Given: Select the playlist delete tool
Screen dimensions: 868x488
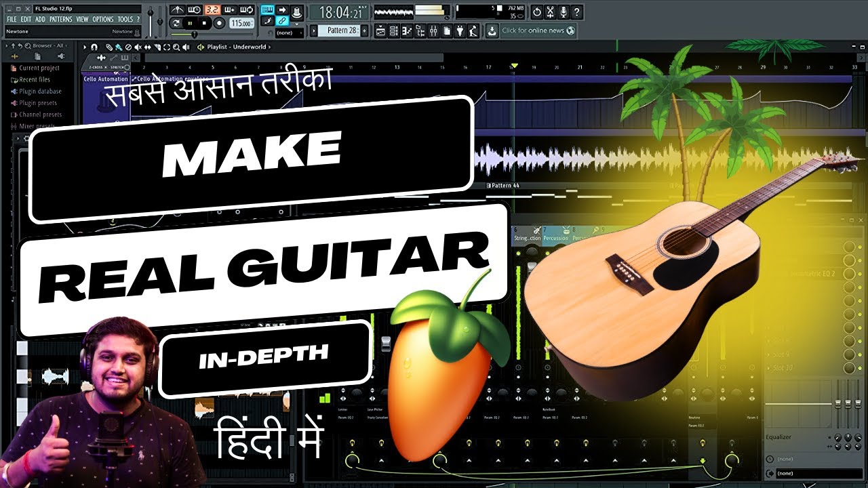Looking at the screenshot, I should point(128,47).
